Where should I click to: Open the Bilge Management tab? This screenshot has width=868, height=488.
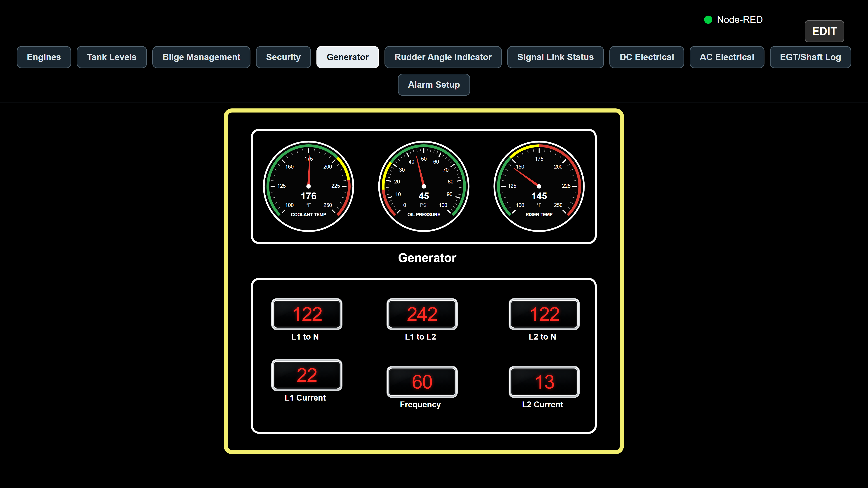click(x=201, y=57)
